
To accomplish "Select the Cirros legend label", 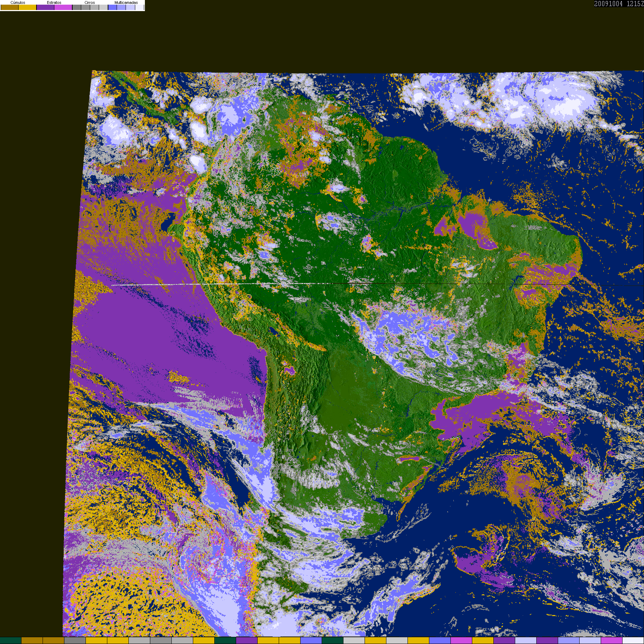I will (90, 3).
